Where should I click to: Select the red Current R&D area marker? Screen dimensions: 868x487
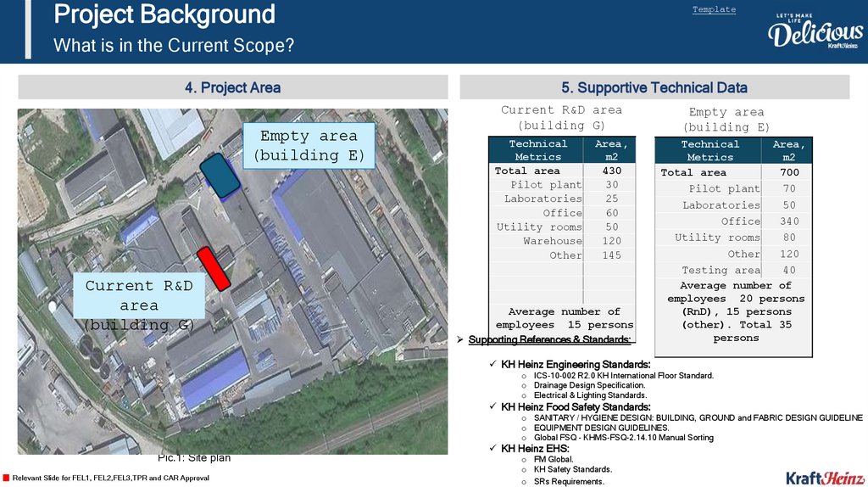[214, 269]
